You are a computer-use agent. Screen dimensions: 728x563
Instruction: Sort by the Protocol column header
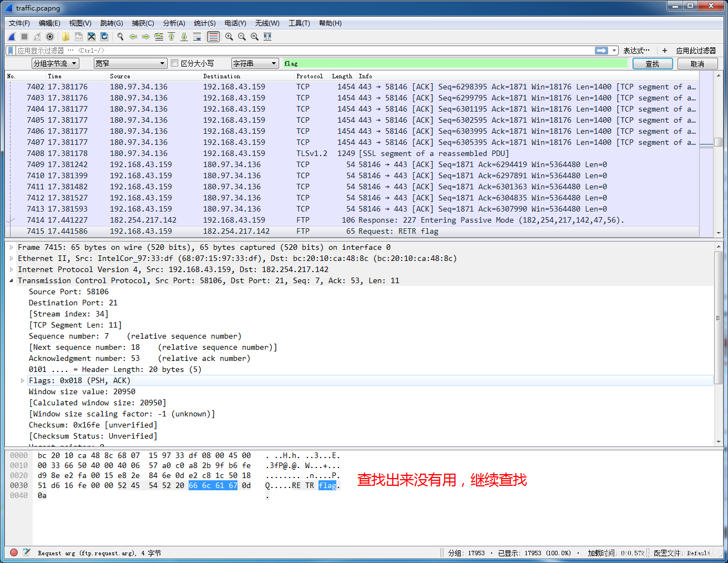(310, 76)
